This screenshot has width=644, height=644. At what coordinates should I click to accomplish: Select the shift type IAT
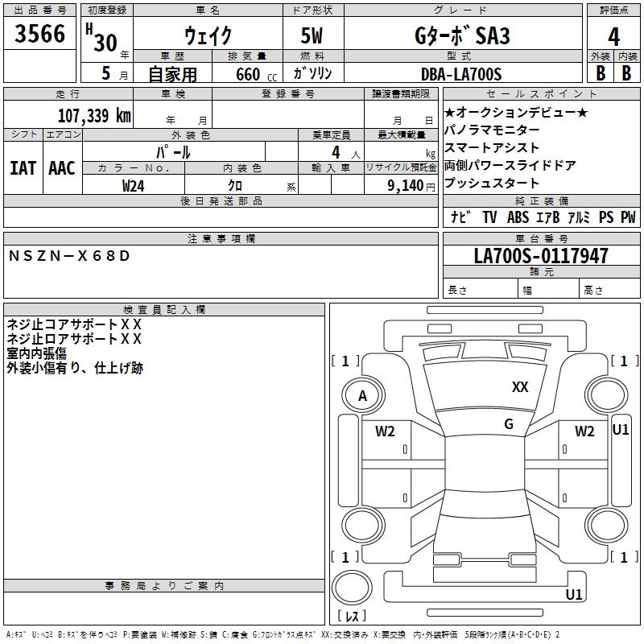coord(23,168)
